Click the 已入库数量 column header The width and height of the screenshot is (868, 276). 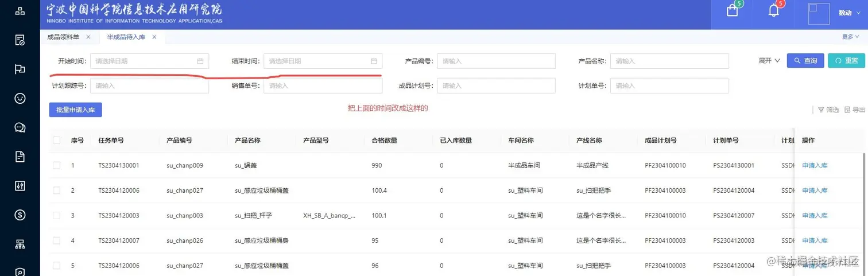456,140
